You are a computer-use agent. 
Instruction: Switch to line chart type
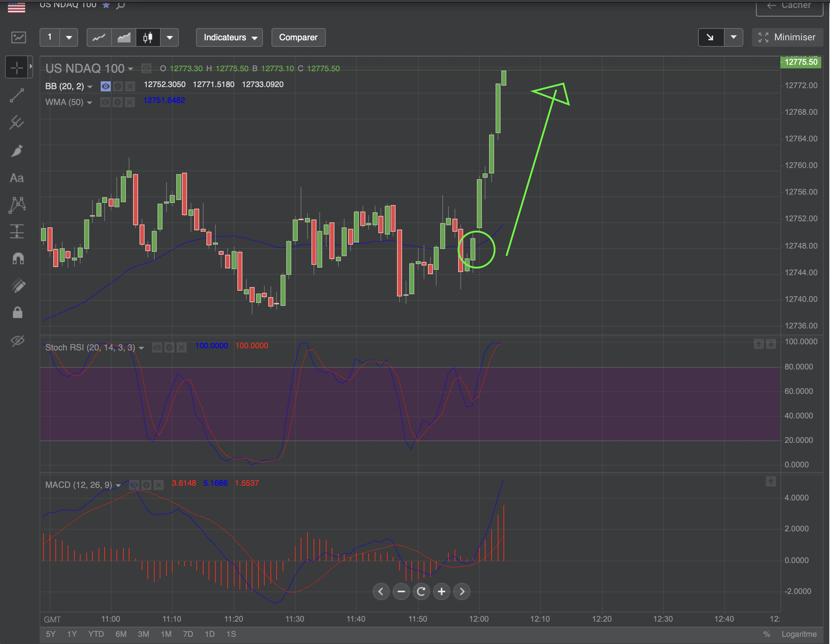point(99,37)
